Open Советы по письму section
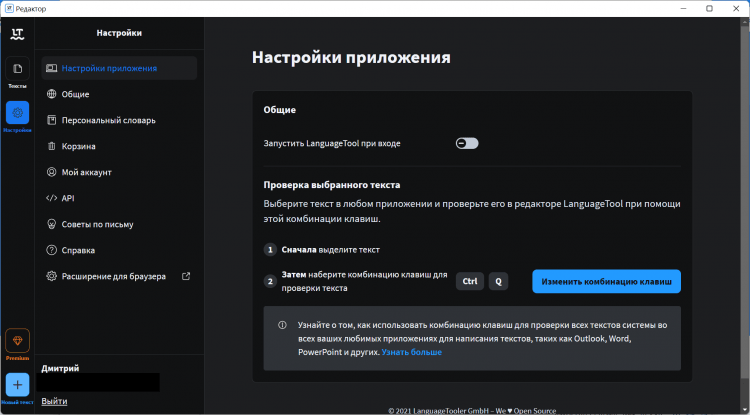This screenshot has width=750, height=415. click(119, 224)
